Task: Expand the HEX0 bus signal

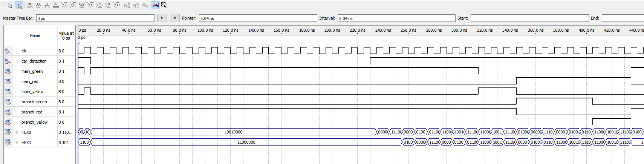Action: (17, 132)
